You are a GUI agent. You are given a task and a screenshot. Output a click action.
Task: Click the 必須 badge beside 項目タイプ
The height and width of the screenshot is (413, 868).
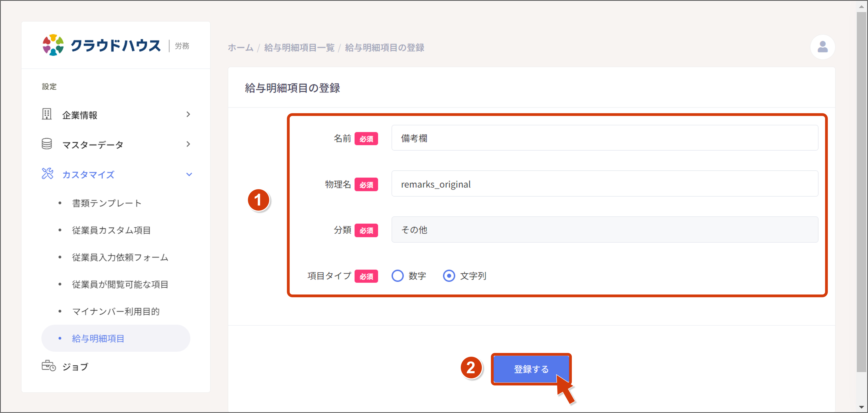click(366, 276)
